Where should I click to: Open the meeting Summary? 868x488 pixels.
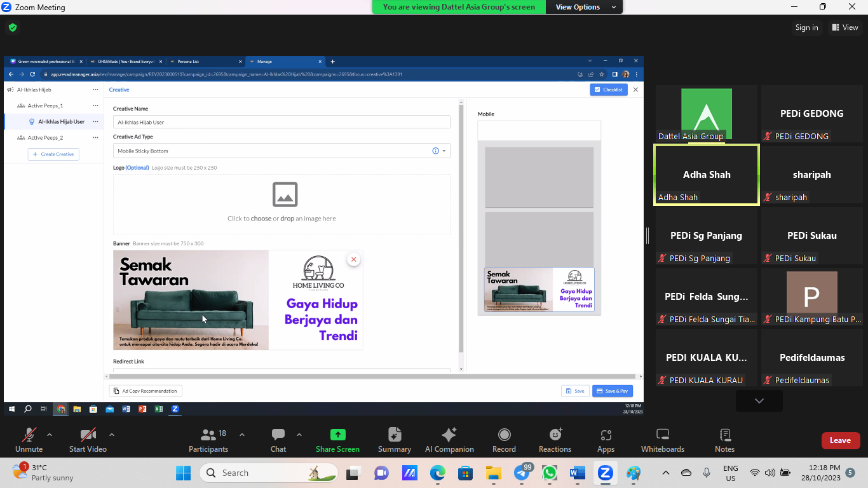point(395,440)
